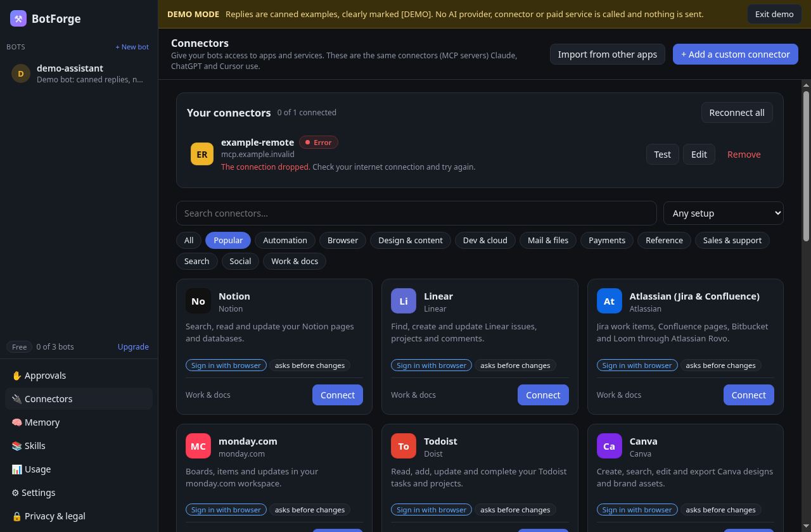Open the Connectors page in sidebar
This screenshot has height=532, width=811.
pos(79,399)
